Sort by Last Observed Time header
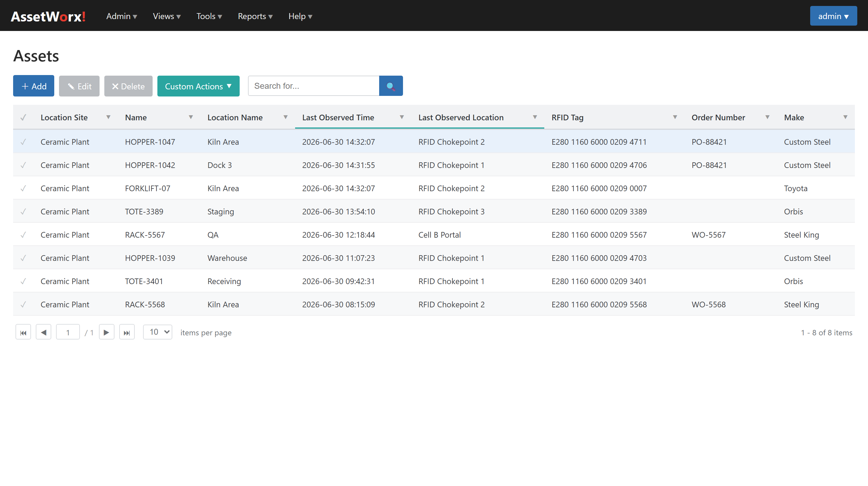The width and height of the screenshot is (868, 486). pos(338,117)
